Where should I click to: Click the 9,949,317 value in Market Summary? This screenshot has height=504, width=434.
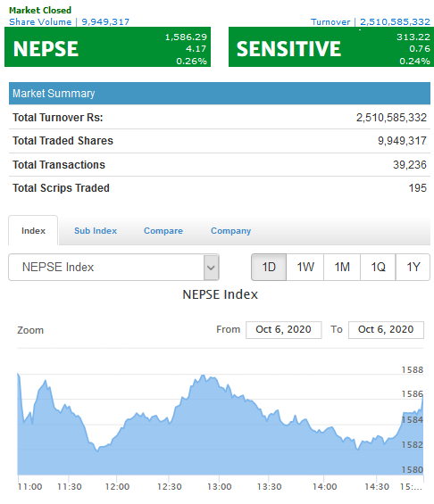(402, 141)
